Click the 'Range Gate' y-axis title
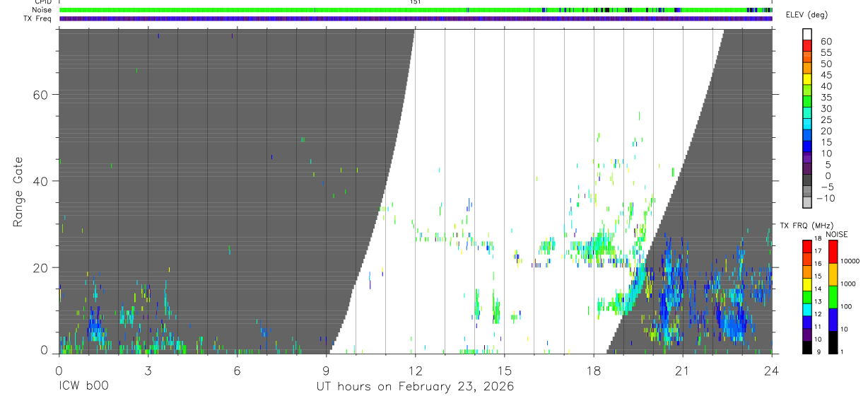This screenshot has width=868, height=401. coord(18,192)
